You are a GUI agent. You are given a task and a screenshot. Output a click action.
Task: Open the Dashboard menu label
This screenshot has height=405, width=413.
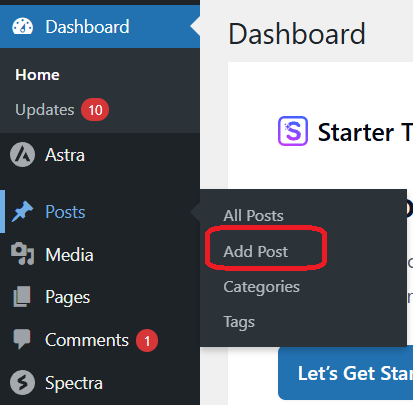coord(87,27)
